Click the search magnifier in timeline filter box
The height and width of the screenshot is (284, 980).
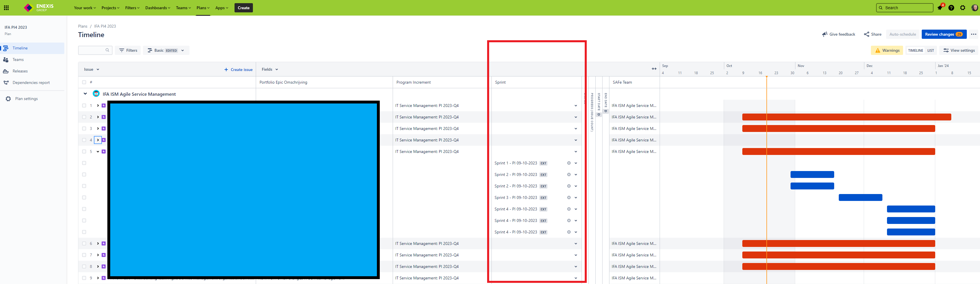(107, 50)
